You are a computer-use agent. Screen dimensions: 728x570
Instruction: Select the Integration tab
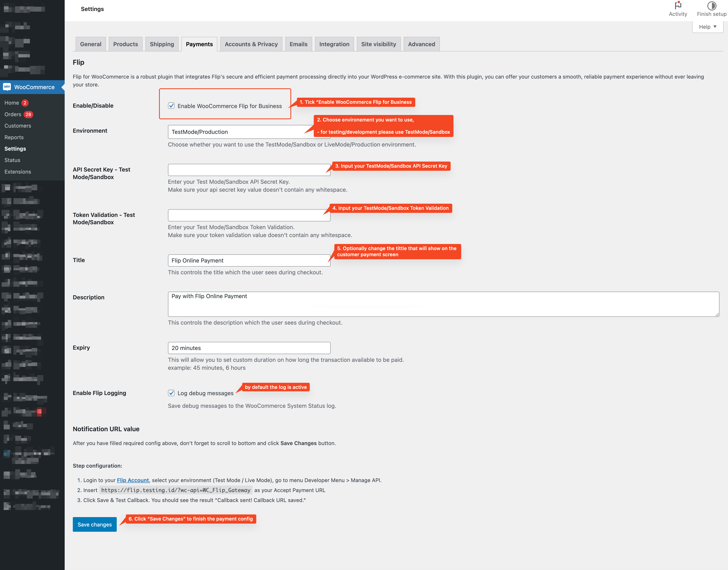click(334, 44)
